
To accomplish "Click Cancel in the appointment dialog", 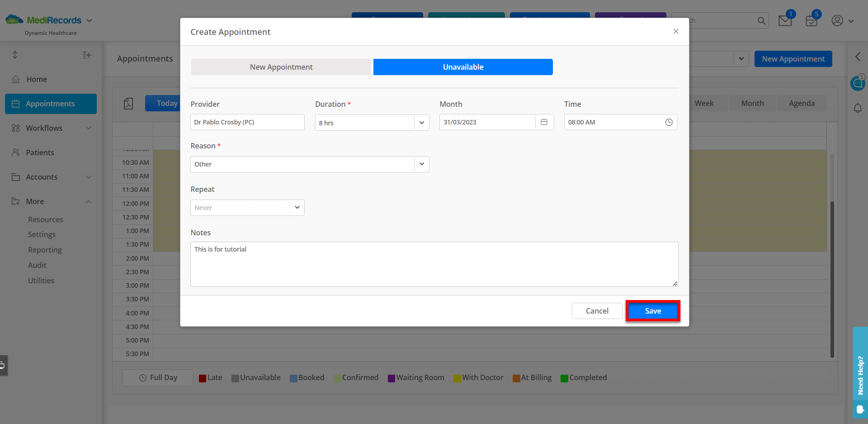I will [597, 311].
